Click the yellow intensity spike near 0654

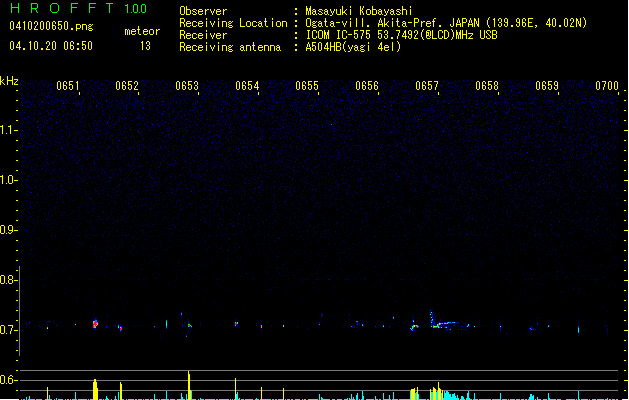click(235, 388)
